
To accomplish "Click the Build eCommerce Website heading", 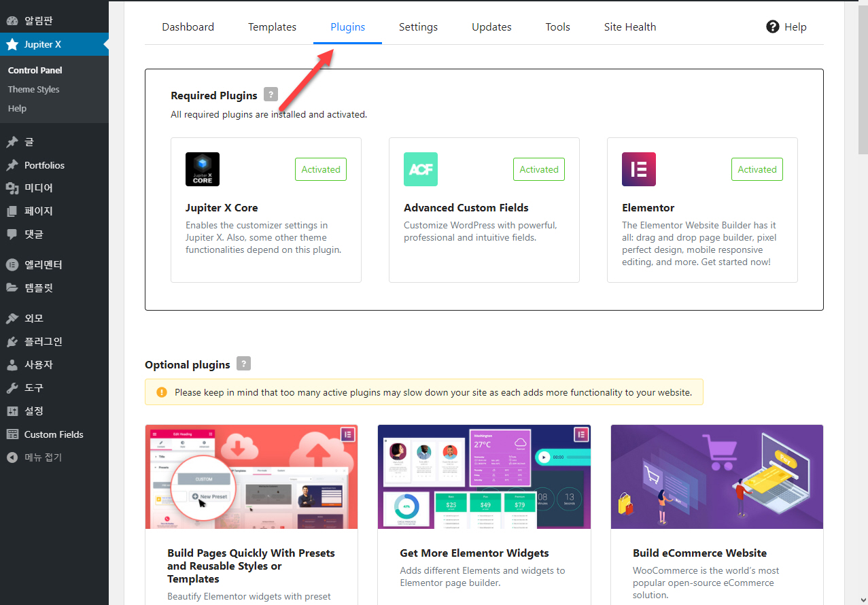I will tap(699, 553).
